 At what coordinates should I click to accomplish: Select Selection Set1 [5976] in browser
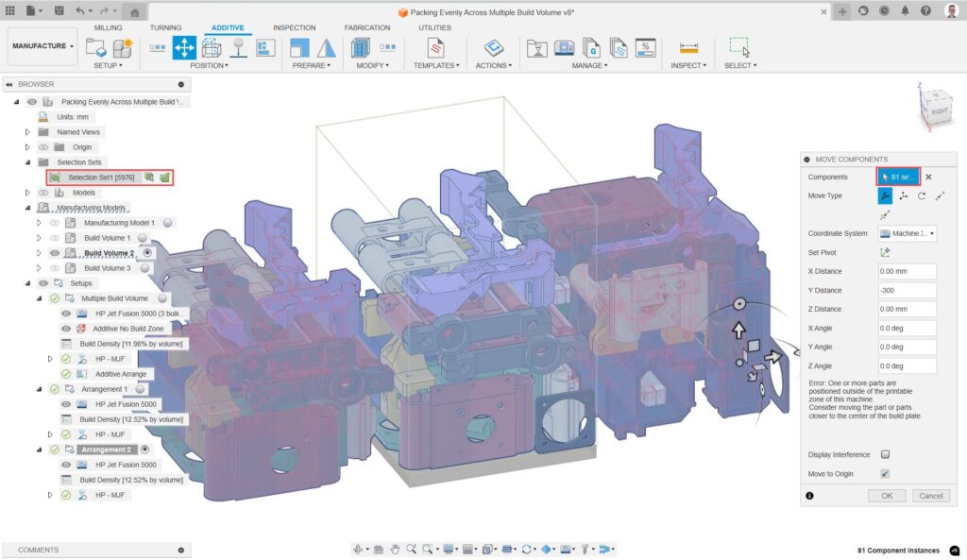point(101,178)
